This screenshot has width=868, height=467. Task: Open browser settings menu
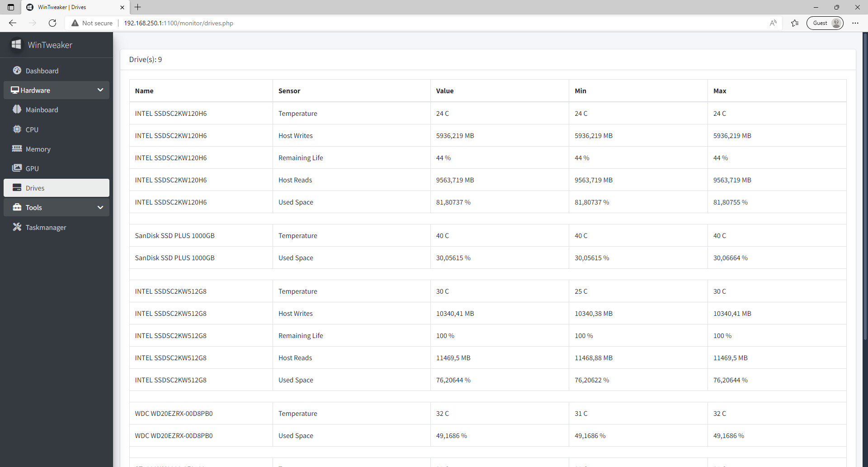(x=855, y=23)
